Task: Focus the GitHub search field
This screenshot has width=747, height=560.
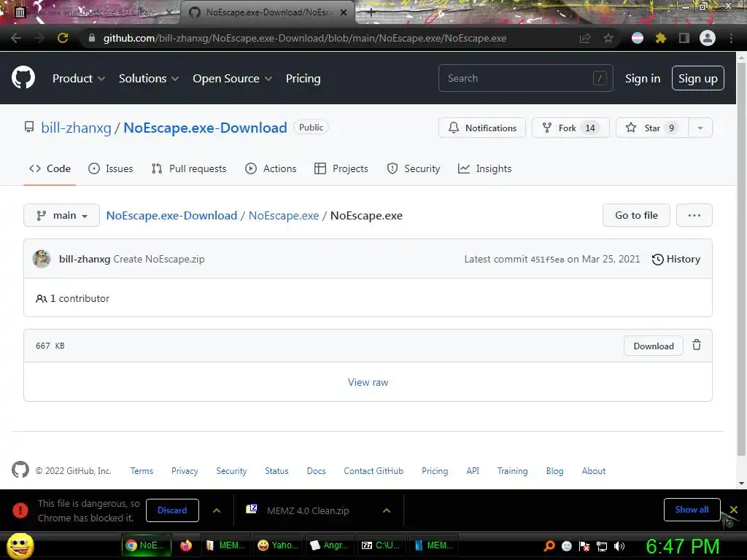Action: point(525,78)
